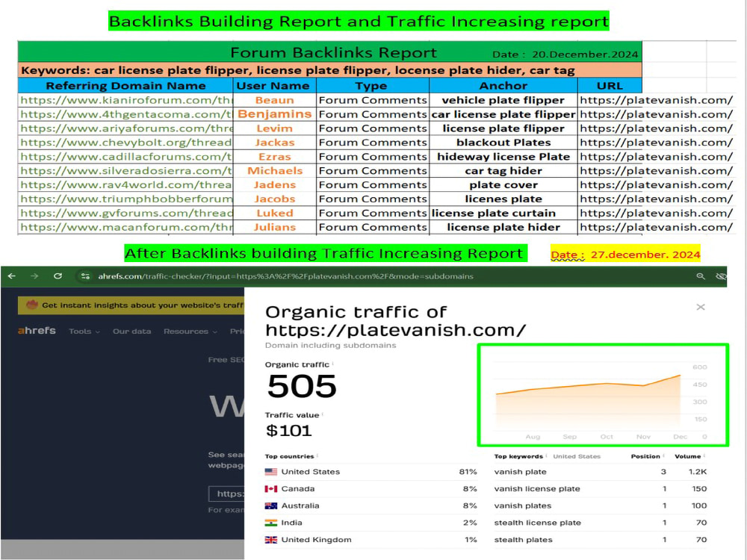Click the kianiroforum.com referring link
Screen dimensions: 747x560
tap(126, 100)
